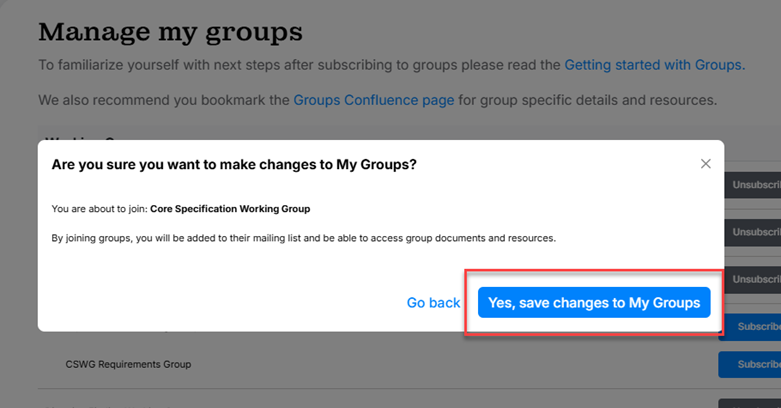This screenshot has width=781, height=408.
Task: Click 'Yes, save changes to My Groups'
Action: pyautogui.click(x=594, y=303)
